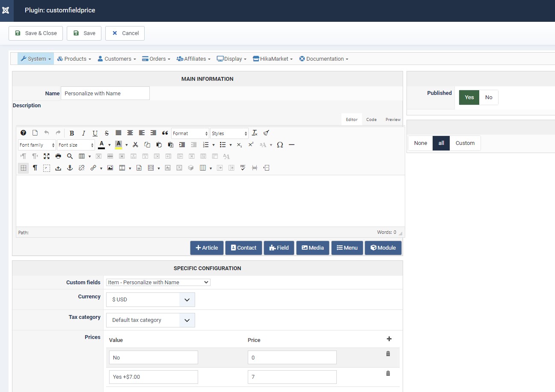Insert an anchor
This screenshot has height=392, width=555.
70,168
